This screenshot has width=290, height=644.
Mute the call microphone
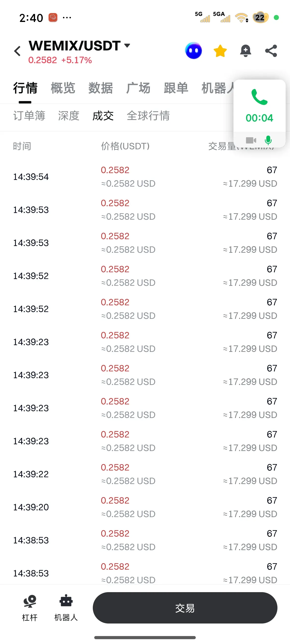point(268,140)
